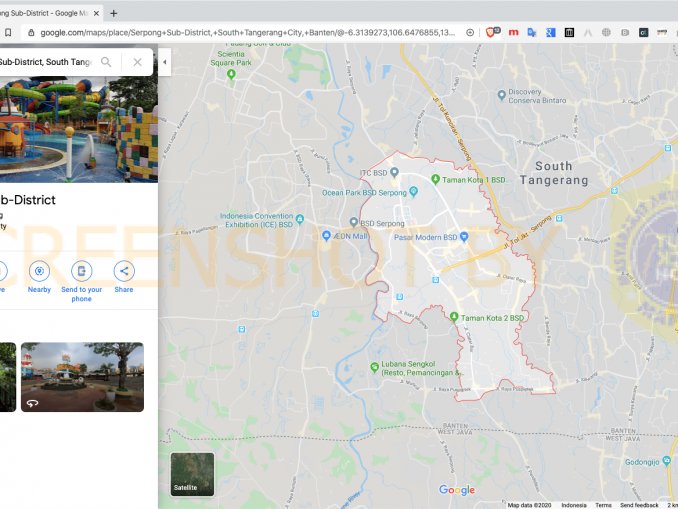Click the Godongijo map marker

[x=667, y=461]
